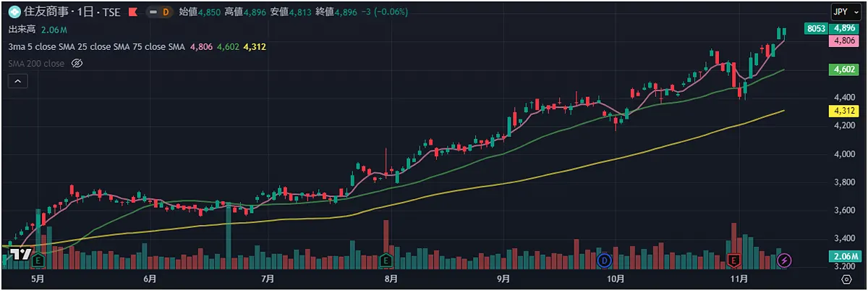This screenshot has height=291, width=868.
Task: Click the purple lightning bolt icon
Action: point(784,259)
